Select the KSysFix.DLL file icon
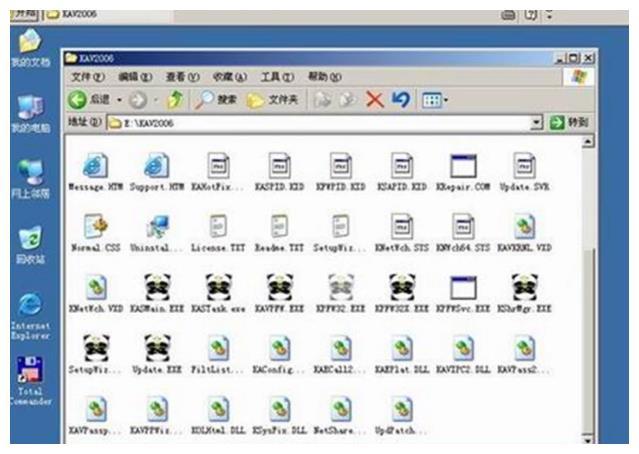The width and height of the screenshot is (639, 454). tap(280, 409)
